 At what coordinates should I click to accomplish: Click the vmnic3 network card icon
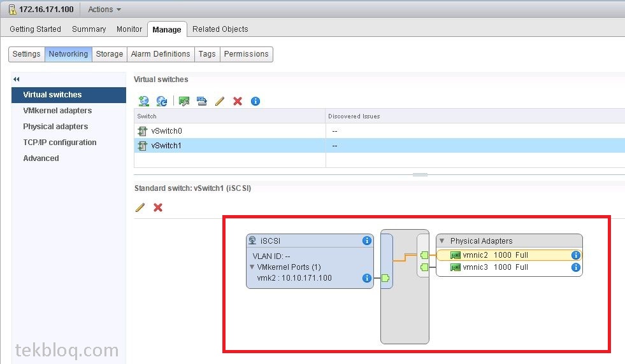pos(455,267)
